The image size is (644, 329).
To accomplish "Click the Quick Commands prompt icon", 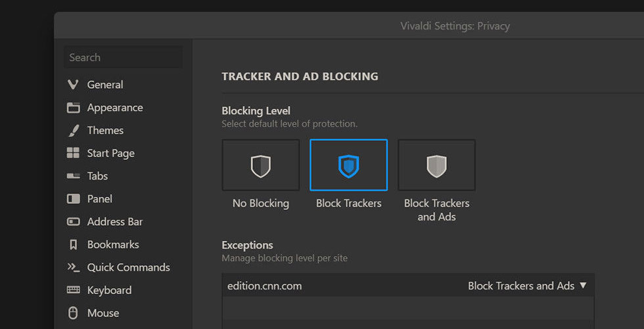I will (x=73, y=267).
